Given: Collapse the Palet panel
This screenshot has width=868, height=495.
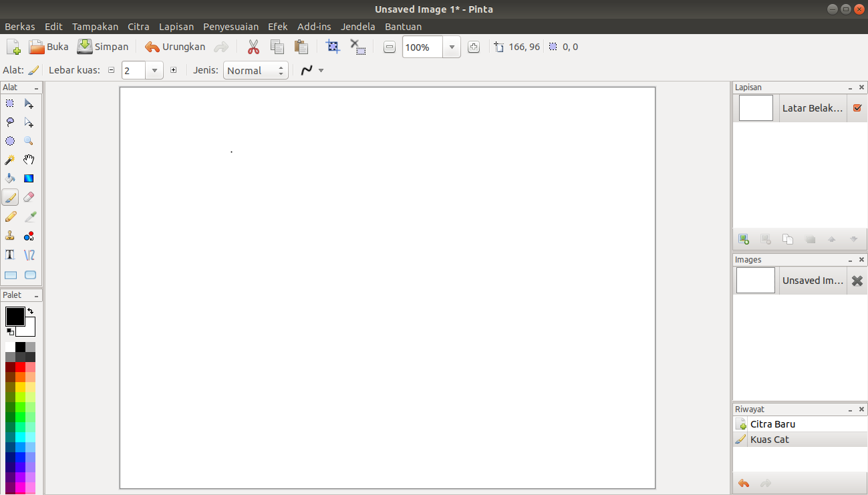Looking at the screenshot, I should pyautogui.click(x=37, y=295).
